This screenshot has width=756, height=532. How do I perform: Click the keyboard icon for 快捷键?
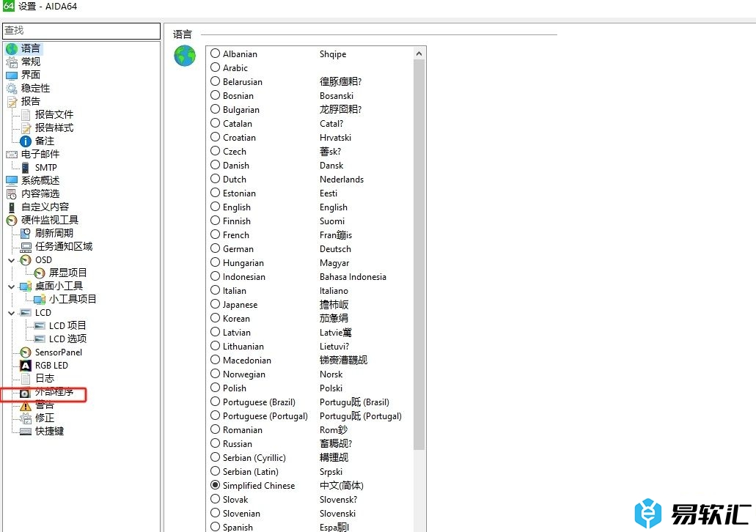pos(26,431)
